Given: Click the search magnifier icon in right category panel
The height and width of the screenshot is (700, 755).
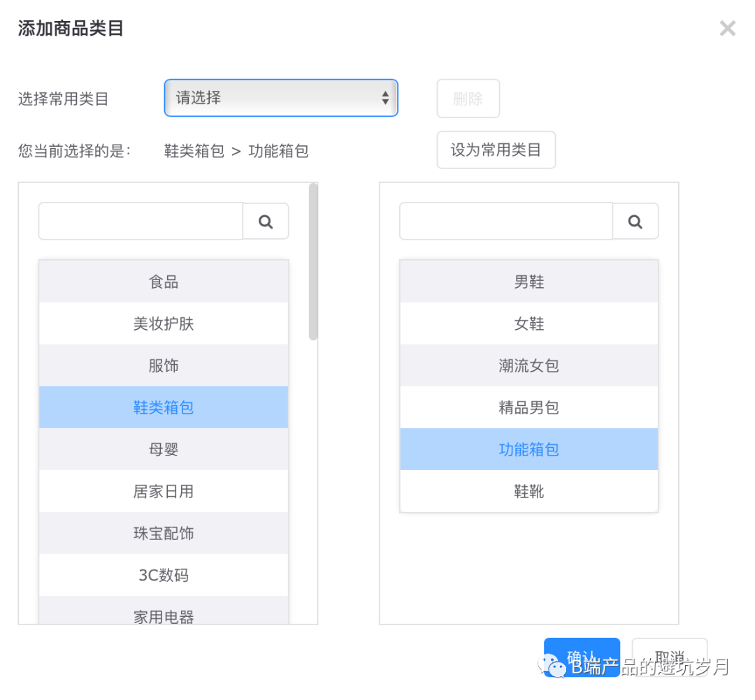Looking at the screenshot, I should click(x=635, y=221).
